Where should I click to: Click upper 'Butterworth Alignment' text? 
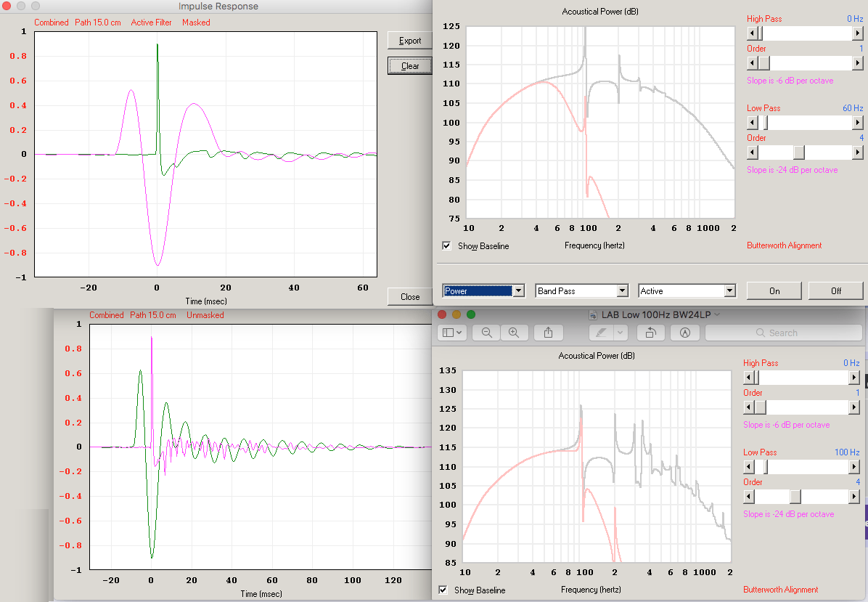pos(784,245)
